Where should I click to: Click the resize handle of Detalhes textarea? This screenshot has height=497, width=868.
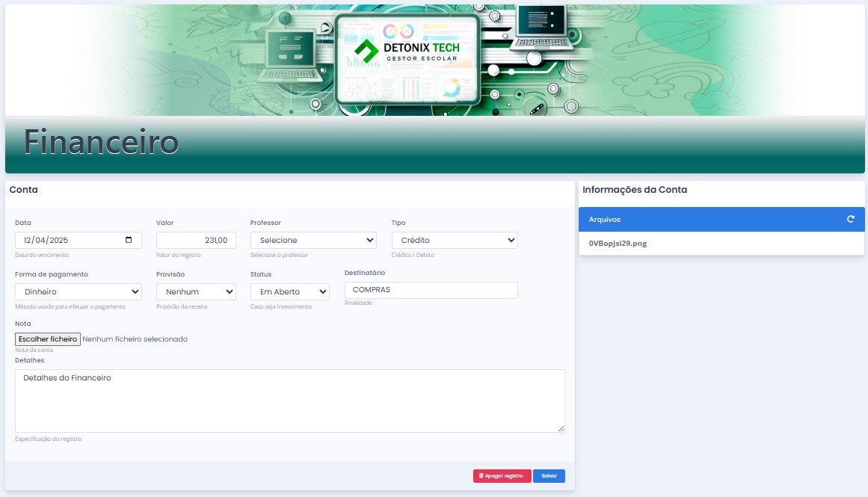[x=561, y=428]
